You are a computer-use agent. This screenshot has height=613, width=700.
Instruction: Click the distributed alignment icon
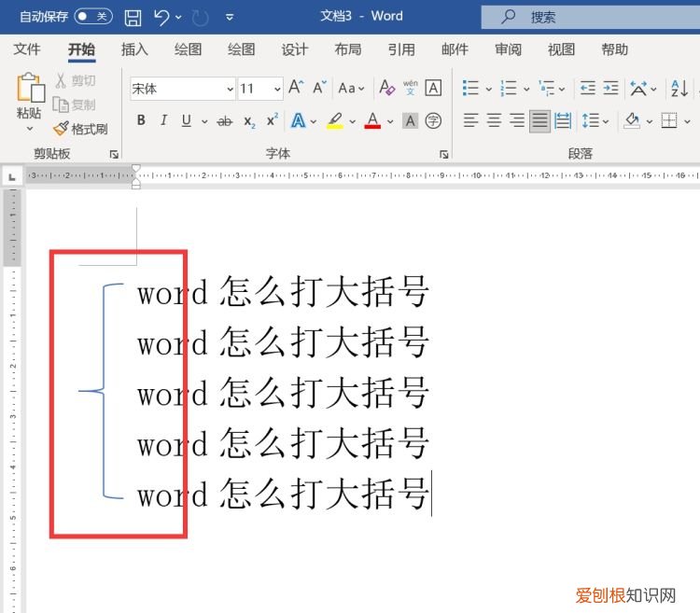coord(563,121)
